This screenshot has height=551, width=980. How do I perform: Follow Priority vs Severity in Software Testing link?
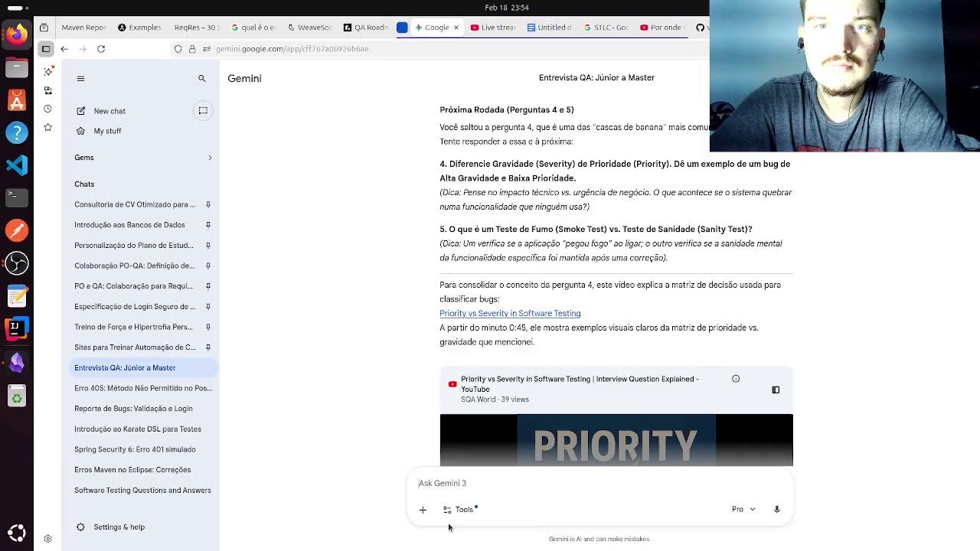[x=510, y=313]
